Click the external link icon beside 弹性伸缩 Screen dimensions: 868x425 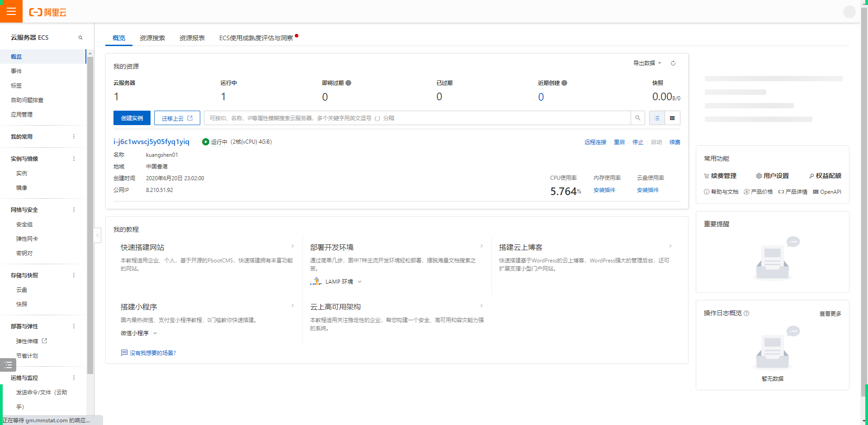[x=44, y=341]
